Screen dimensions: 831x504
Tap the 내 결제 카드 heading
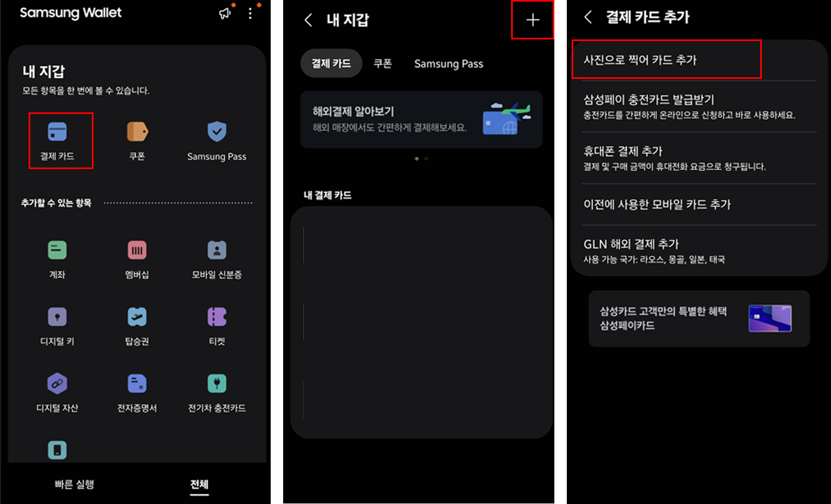(x=327, y=195)
